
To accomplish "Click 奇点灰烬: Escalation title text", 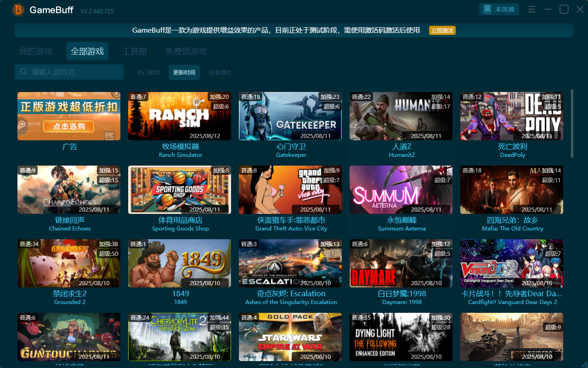I will 291,293.
